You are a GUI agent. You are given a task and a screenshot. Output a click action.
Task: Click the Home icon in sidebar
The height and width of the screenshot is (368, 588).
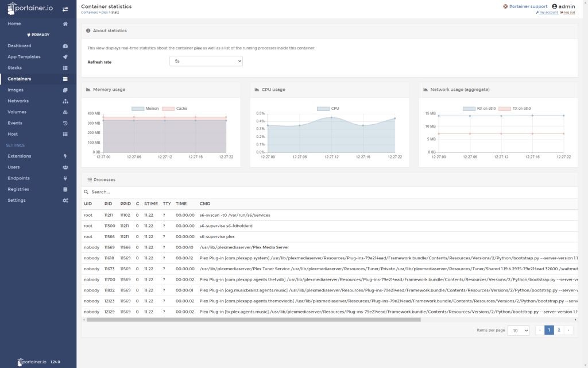click(x=65, y=24)
